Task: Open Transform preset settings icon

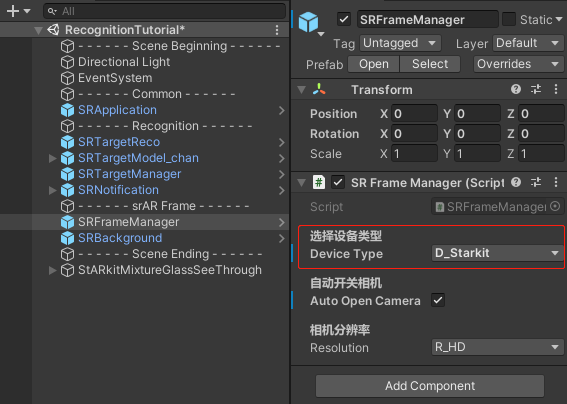Action: [536, 89]
